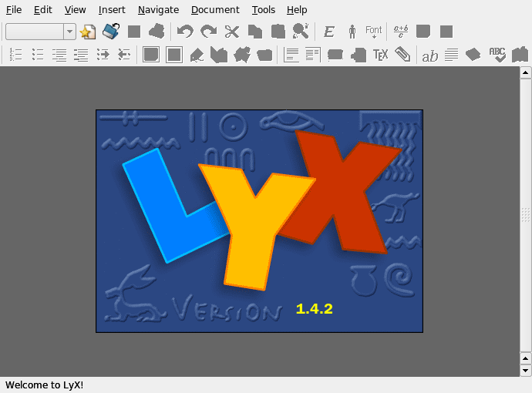This screenshot has height=393, width=532.
Task: Click the greyed-out Save document icon
Action: point(134,32)
